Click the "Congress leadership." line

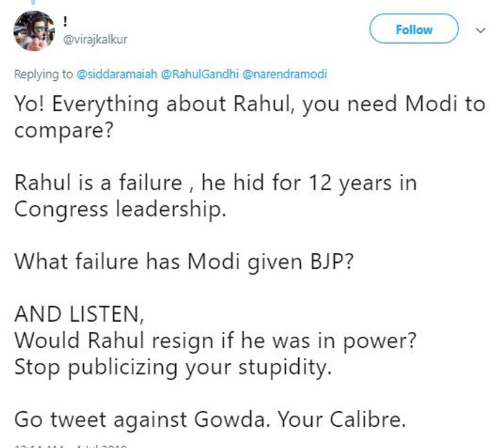tap(120, 209)
